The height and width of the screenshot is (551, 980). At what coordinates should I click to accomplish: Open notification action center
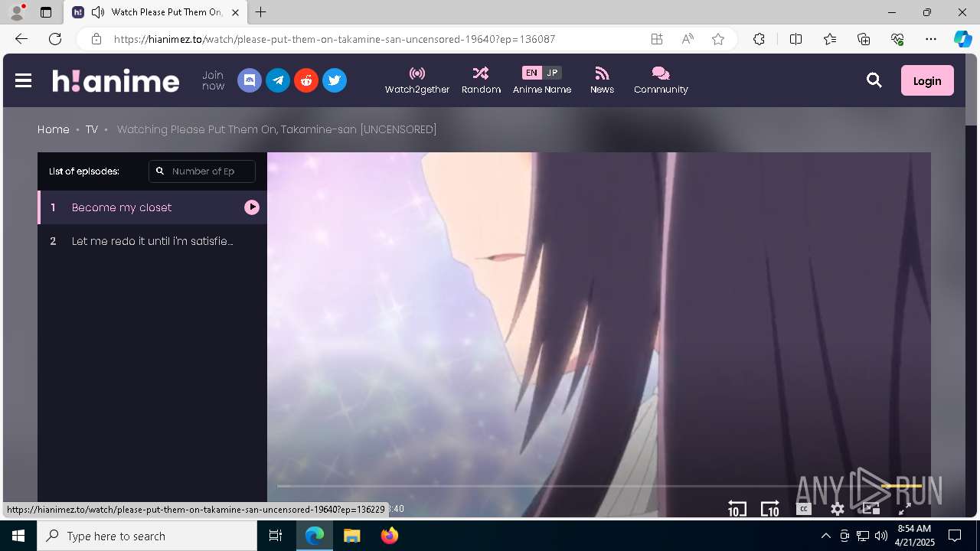tap(955, 536)
